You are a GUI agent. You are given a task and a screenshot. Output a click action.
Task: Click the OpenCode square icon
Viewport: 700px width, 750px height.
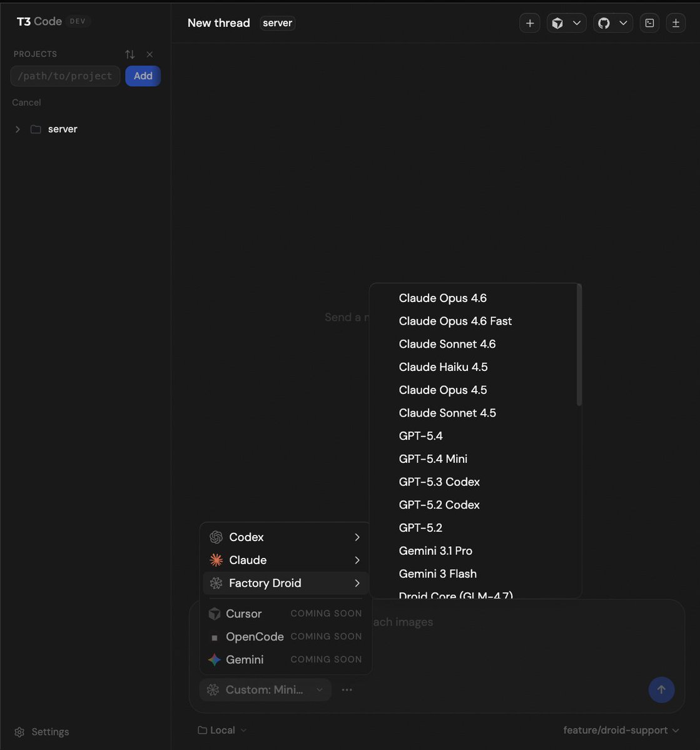click(215, 637)
